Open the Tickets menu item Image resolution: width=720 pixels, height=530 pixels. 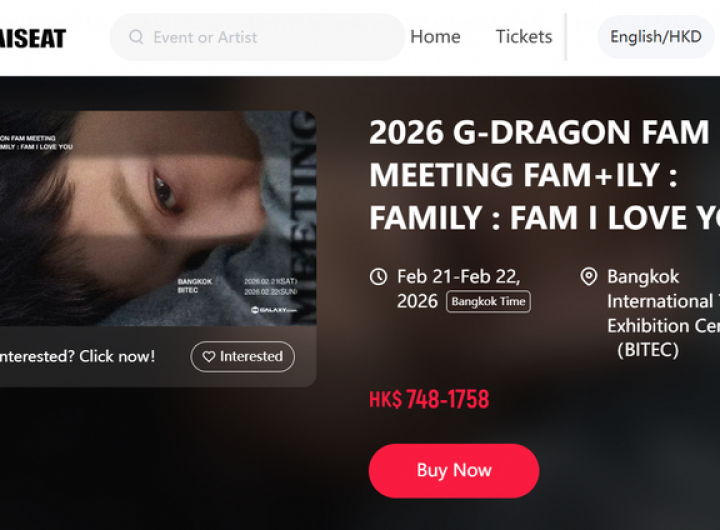524,37
